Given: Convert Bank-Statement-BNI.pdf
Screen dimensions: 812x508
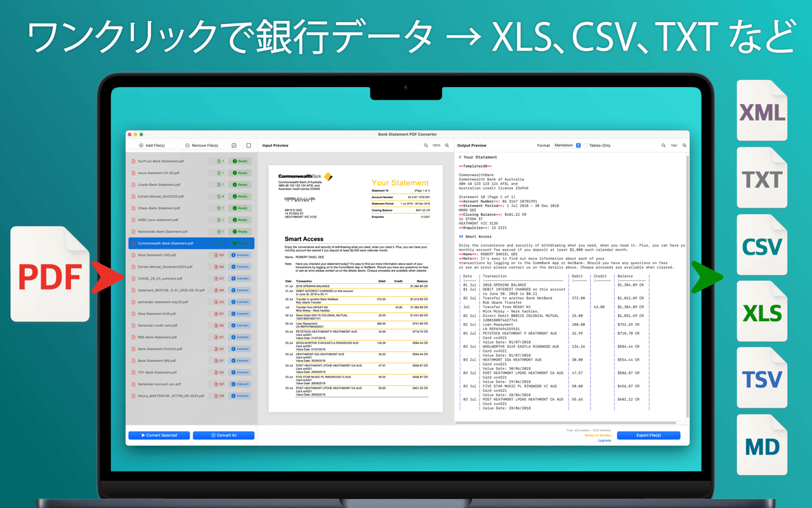Looking at the screenshot, I should (x=240, y=361).
